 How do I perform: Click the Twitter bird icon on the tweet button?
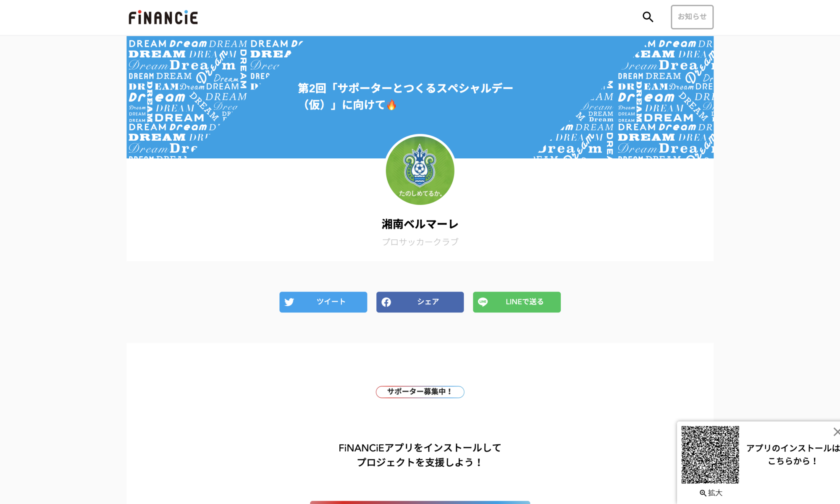tap(290, 302)
